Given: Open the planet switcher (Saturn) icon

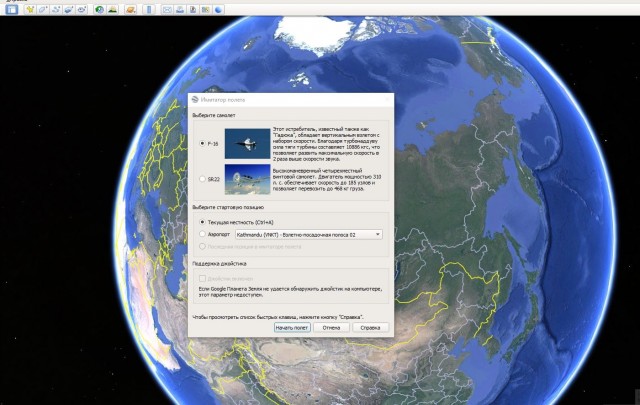Looking at the screenshot, I should click(x=131, y=9).
